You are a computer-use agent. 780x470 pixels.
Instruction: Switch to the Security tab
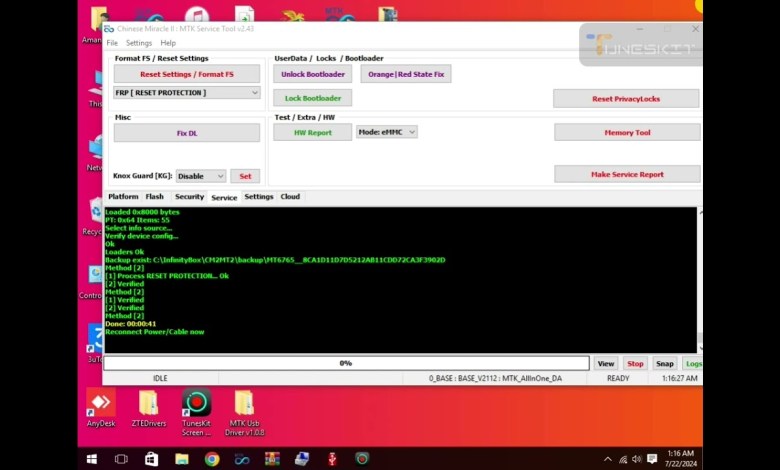(x=189, y=197)
